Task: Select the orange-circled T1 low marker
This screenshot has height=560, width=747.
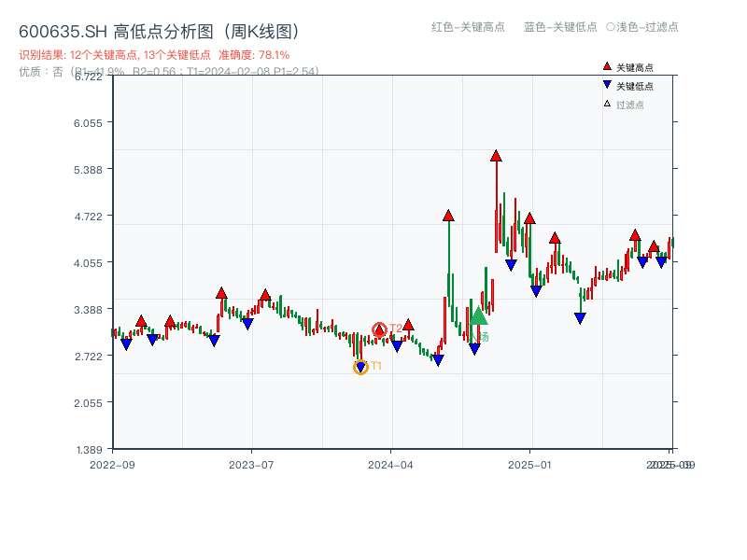Action: (x=361, y=365)
